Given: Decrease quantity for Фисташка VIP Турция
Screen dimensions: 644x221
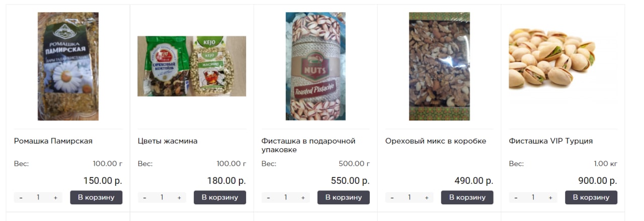Looking at the screenshot, I should tap(516, 198).
